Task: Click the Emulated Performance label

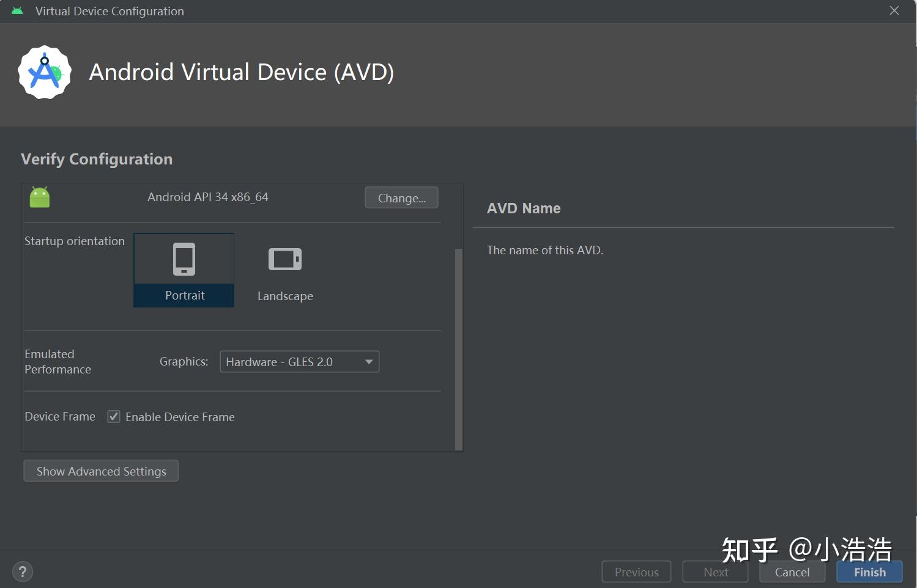Action: pyautogui.click(x=58, y=362)
